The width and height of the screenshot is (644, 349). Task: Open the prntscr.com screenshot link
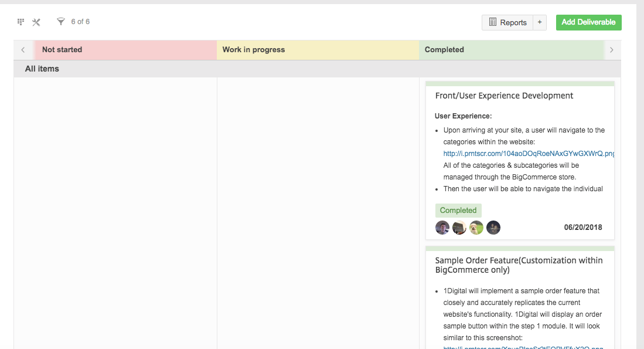pyautogui.click(x=529, y=154)
